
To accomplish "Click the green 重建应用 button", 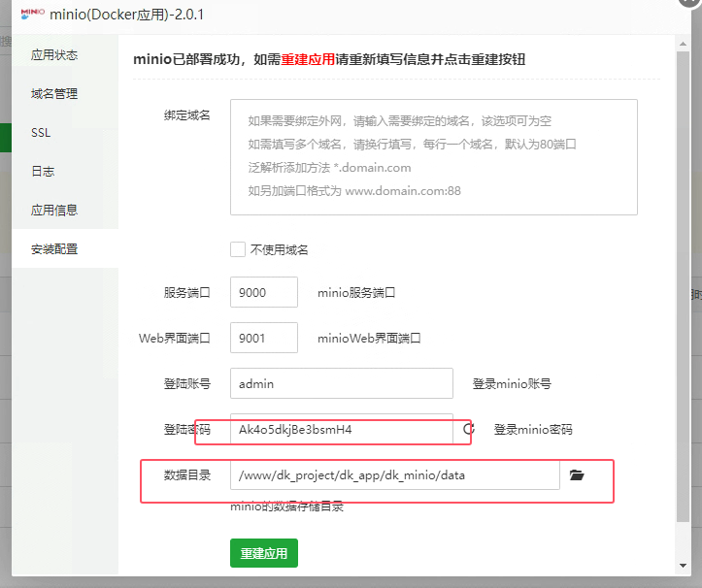I will pos(264,553).
